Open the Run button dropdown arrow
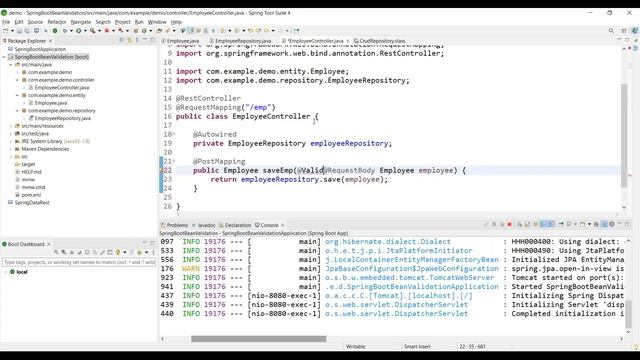 [85, 31]
